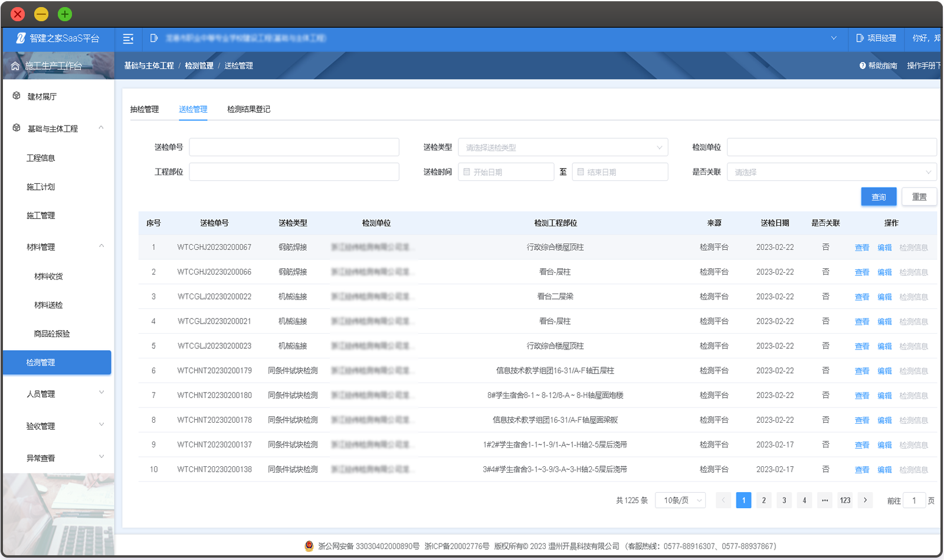Image resolution: width=944 pixels, height=560 pixels.
Task: Click the pagination ellipsis to skip pages
Action: pyautogui.click(x=825, y=500)
